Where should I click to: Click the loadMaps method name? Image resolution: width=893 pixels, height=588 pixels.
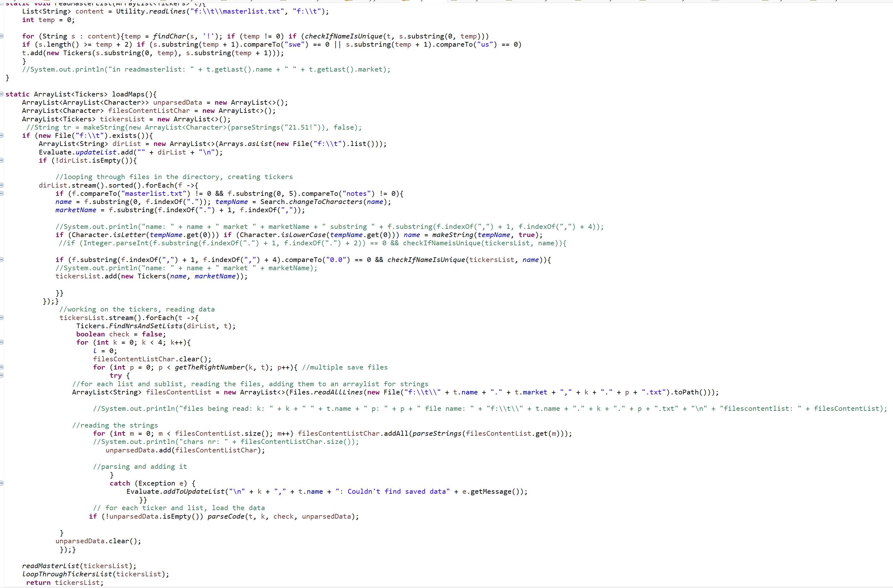tap(128, 94)
